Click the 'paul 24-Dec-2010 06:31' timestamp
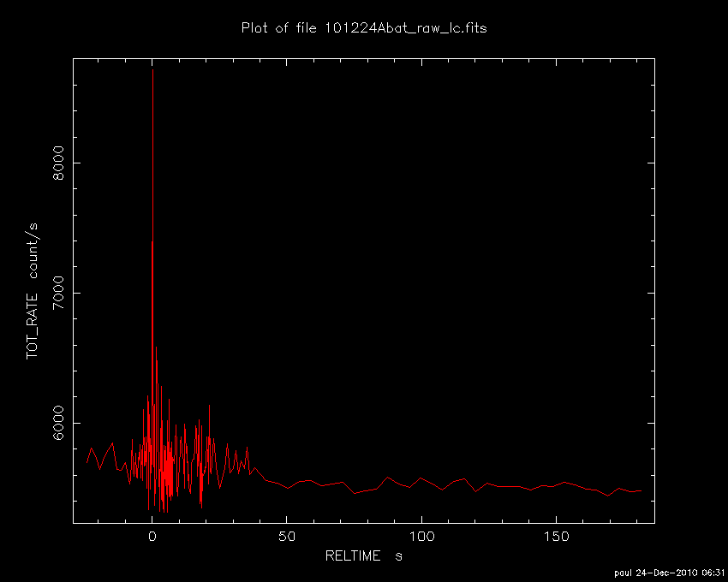 pos(669,573)
